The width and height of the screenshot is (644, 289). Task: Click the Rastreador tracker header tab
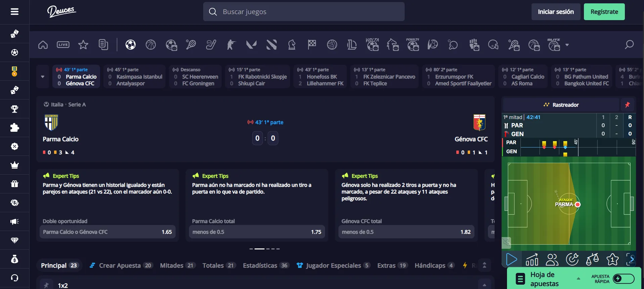(561, 105)
